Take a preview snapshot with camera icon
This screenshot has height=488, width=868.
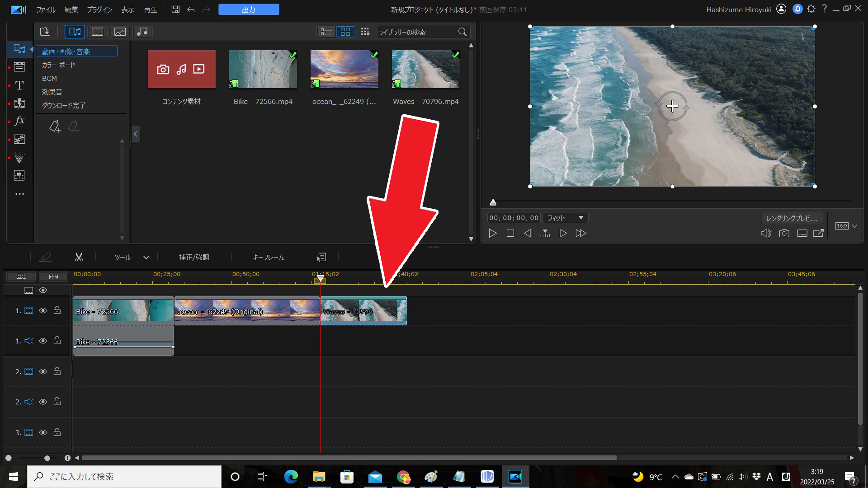[x=784, y=233]
